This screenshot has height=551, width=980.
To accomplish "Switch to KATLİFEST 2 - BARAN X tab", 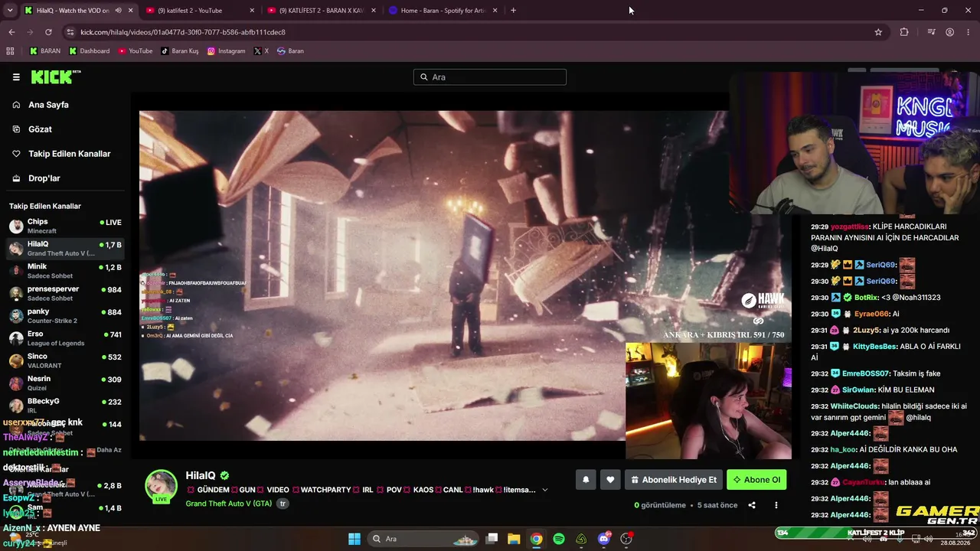I will [x=322, y=11].
